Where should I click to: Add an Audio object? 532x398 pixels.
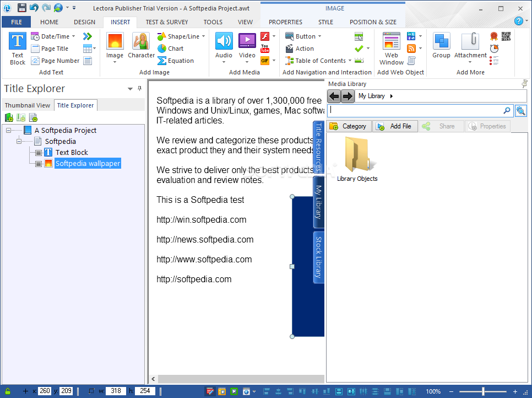(x=224, y=47)
